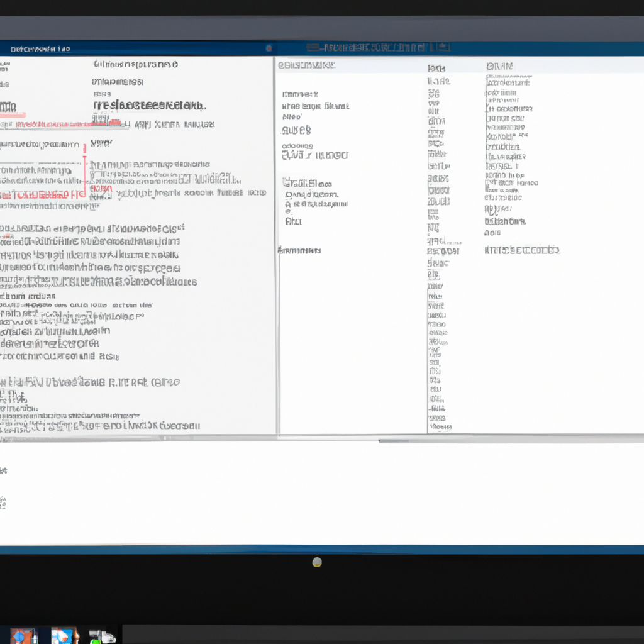644x644 pixels.
Task: Select the left window title bar tab
Action: pos(39,48)
